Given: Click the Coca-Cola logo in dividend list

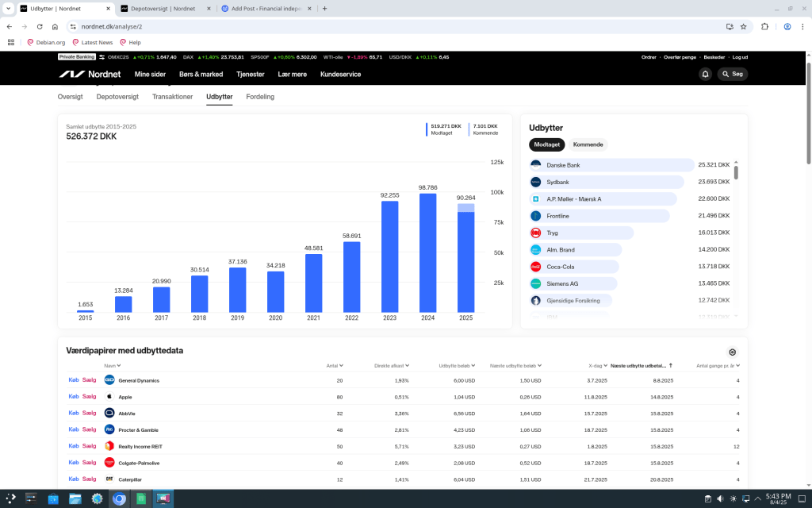Looking at the screenshot, I should point(536,267).
